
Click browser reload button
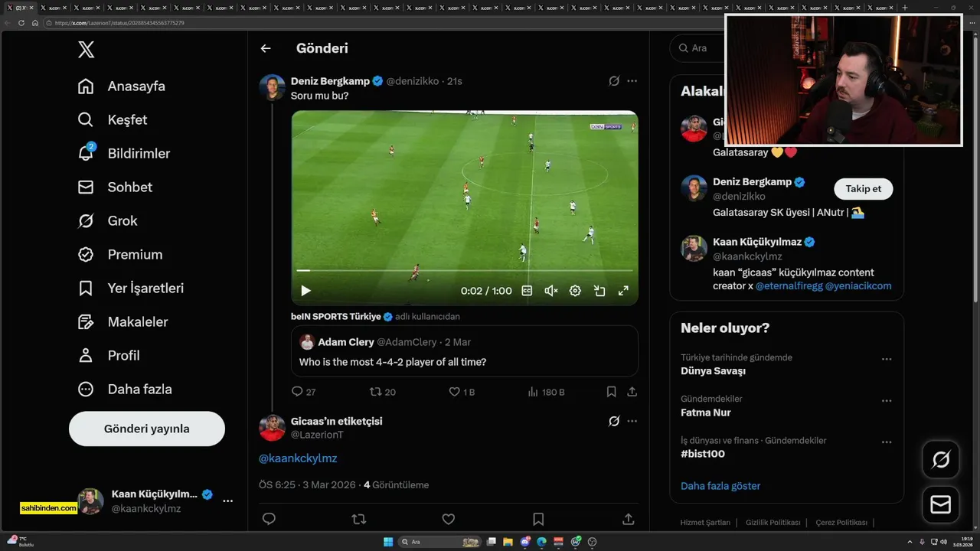(x=21, y=23)
